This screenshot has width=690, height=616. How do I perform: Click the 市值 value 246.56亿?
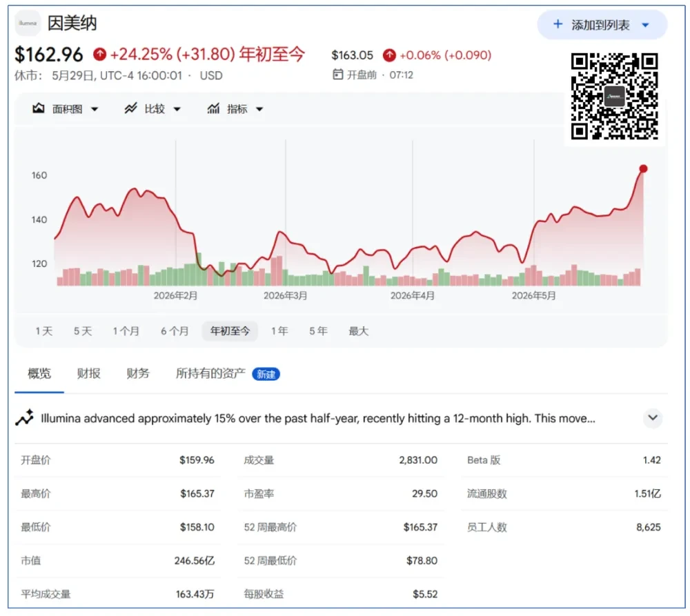click(x=195, y=561)
